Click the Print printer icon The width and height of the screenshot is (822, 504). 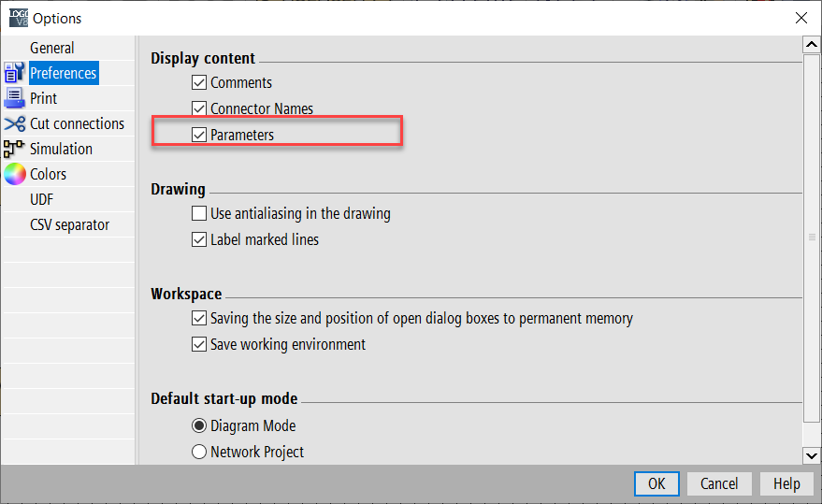tap(14, 98)
